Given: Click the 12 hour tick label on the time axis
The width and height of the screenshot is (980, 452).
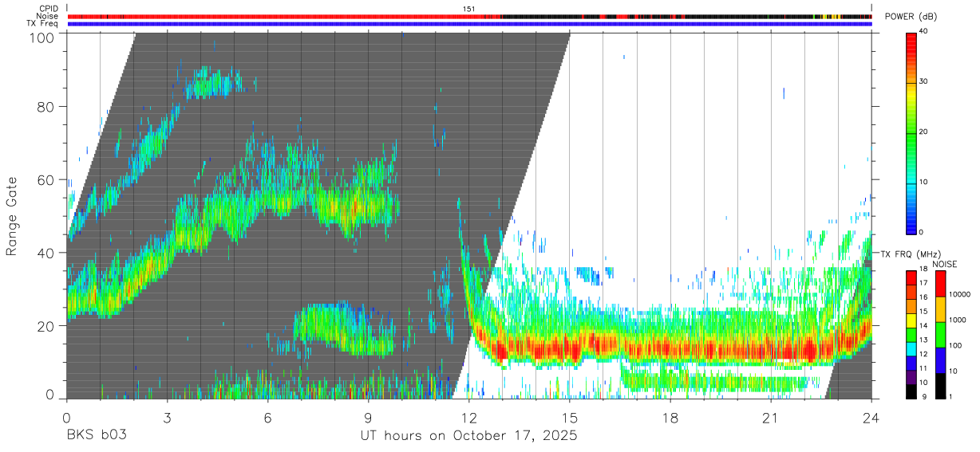Looking at the screenshot, I should pos(469,418).
